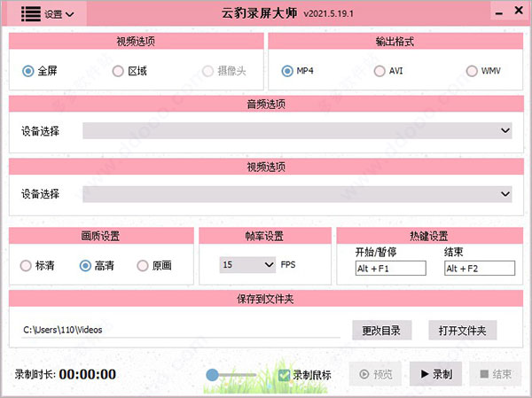
Task: Click the 打开文件夹 button
Action: pos(463,330)
